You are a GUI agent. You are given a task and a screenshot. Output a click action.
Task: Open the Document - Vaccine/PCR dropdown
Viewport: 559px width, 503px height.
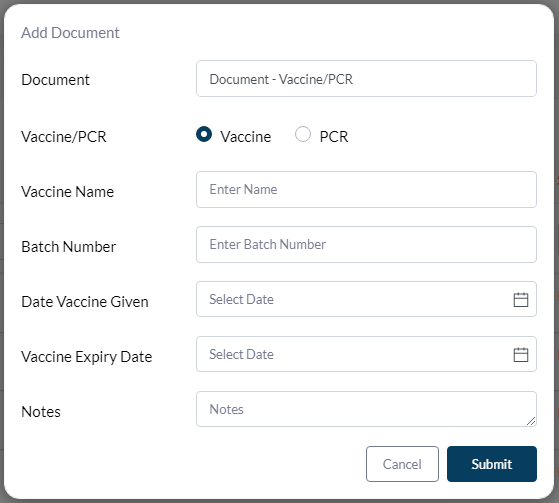(x=366, y=79)
